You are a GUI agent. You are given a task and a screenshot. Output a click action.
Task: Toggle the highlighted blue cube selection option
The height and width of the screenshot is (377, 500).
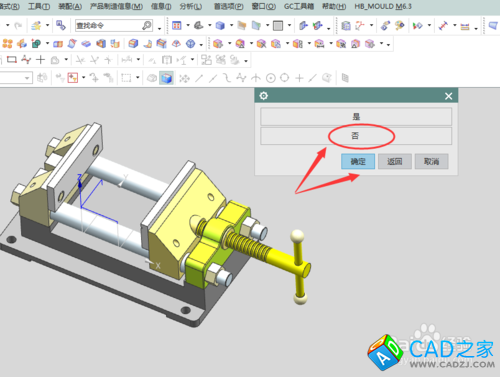click(x=166, y=78)
